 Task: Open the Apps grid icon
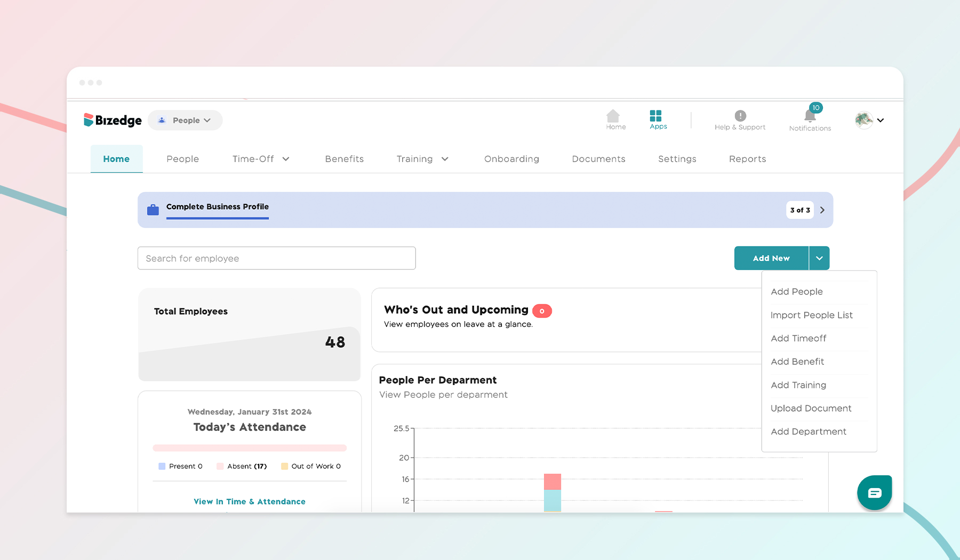657,116
